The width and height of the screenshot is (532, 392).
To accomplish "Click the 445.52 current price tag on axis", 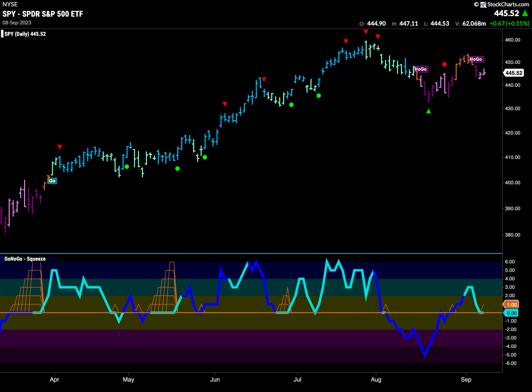I will pos(514,73).
